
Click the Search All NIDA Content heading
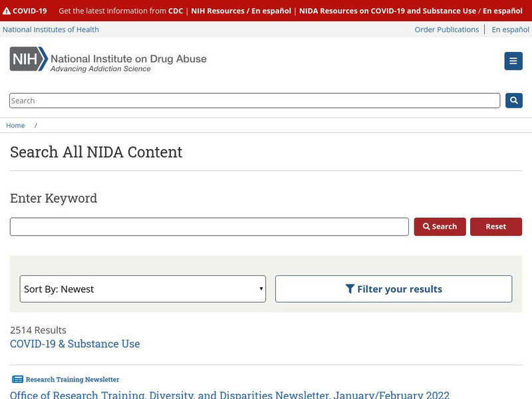point(96,152)
